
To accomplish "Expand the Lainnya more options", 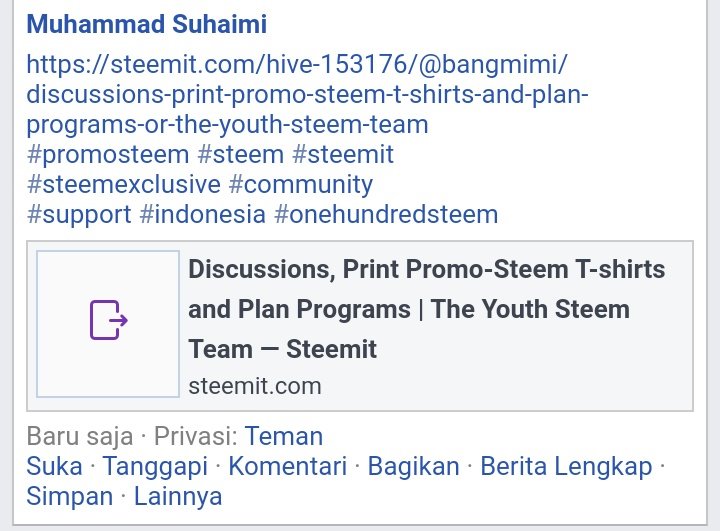I will click(x=178, y=496).
